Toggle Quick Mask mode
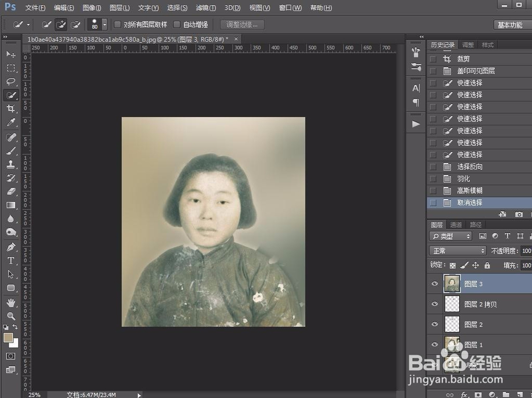532x398 pixels. click(11, 356)
